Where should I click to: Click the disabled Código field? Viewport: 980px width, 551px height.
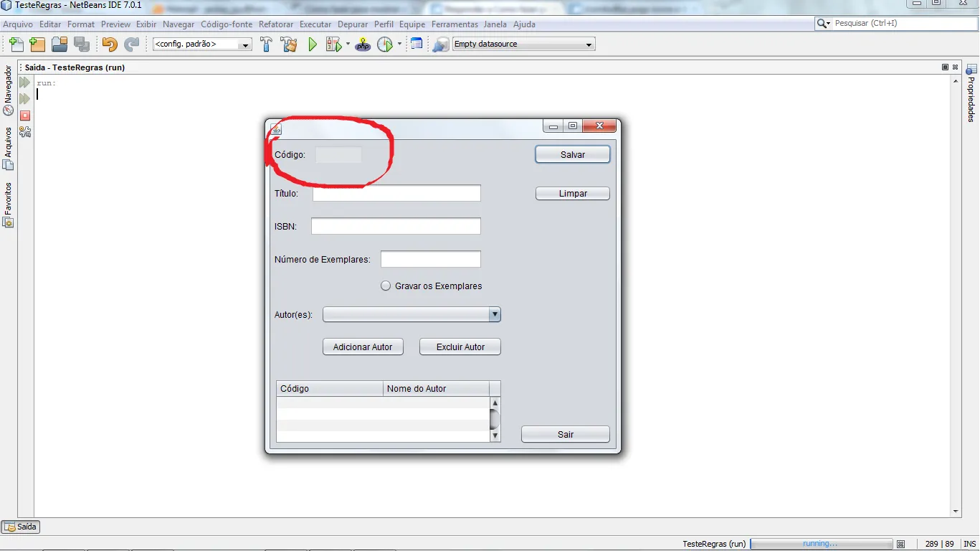point(338,155)
